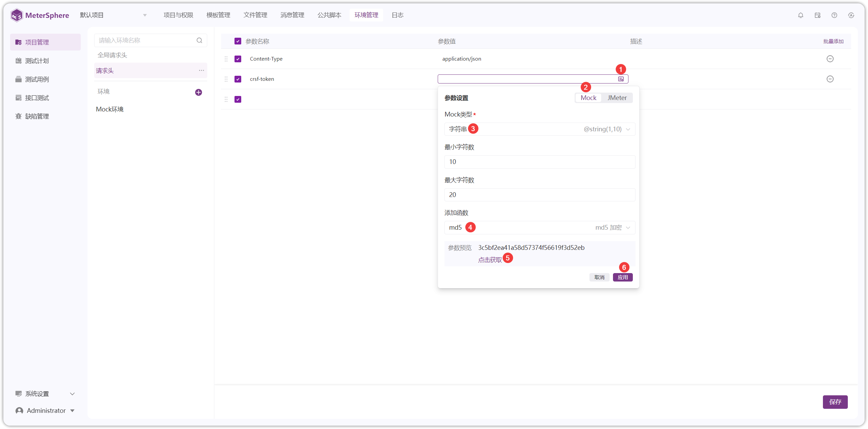
Task: Click the 最小字符数 field containing 10
Action: point(540,162)
